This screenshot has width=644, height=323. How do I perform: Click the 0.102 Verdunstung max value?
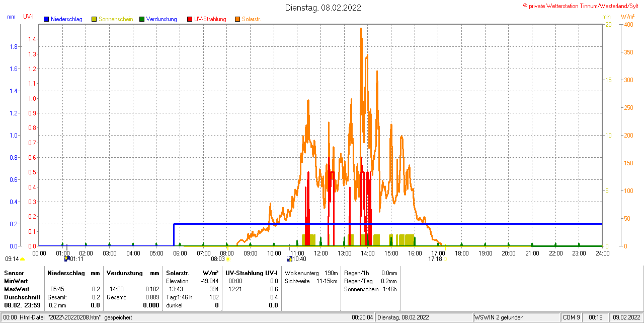pyautogui.click(x=152, y=289)
